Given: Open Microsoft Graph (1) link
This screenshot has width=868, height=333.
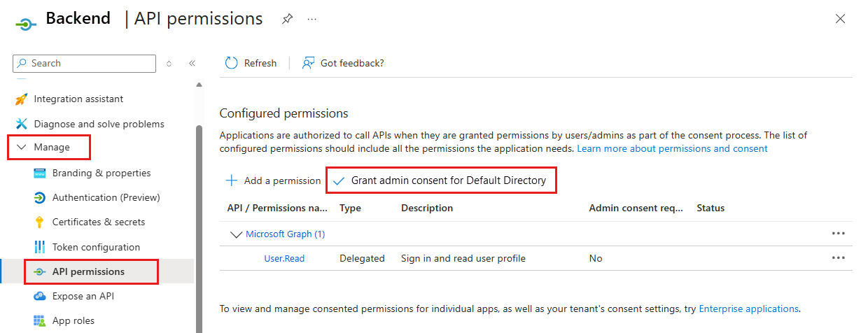Looking at the screenshot, I should click(285, 234).
